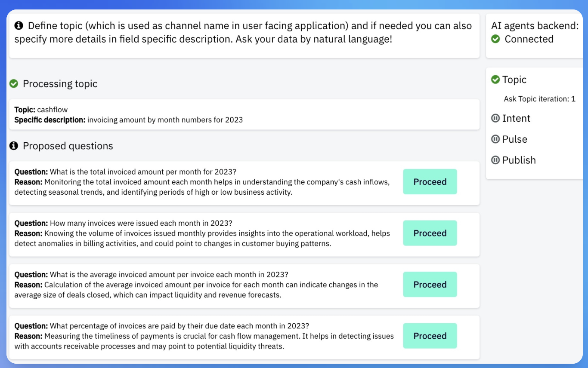Click the Ask Topic iteration: 1 text

pyautogui.click(x=539, y=99)
